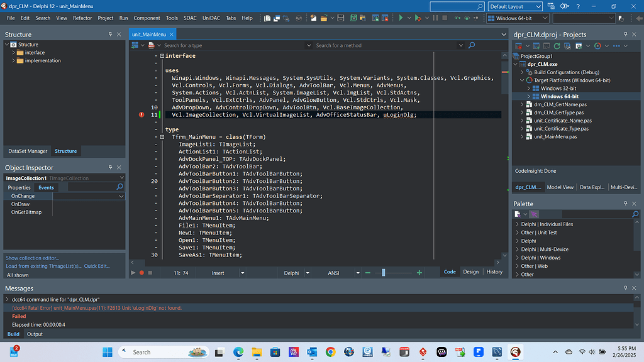The image size is (644, 362).
Task: Click the Save All toolbar icon
Action: (x=353, y=18)
